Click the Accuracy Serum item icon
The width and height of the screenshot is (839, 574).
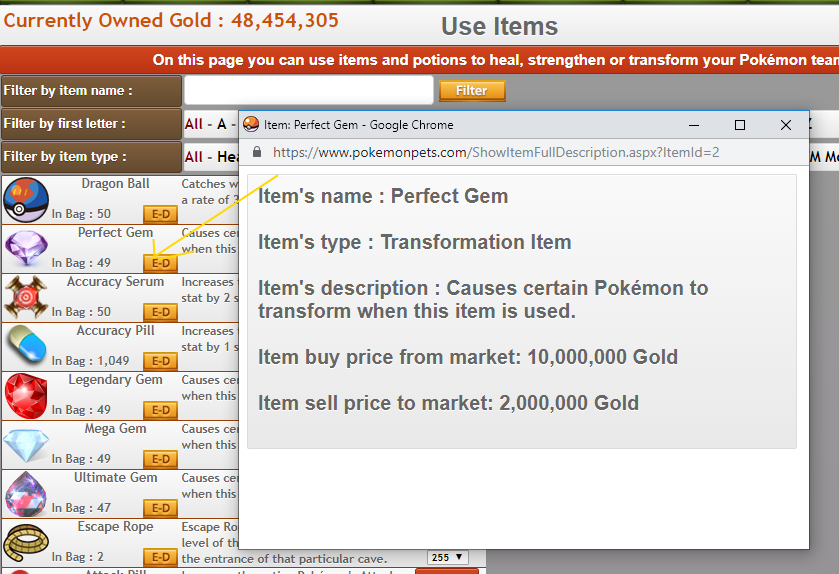pos(25,297)
